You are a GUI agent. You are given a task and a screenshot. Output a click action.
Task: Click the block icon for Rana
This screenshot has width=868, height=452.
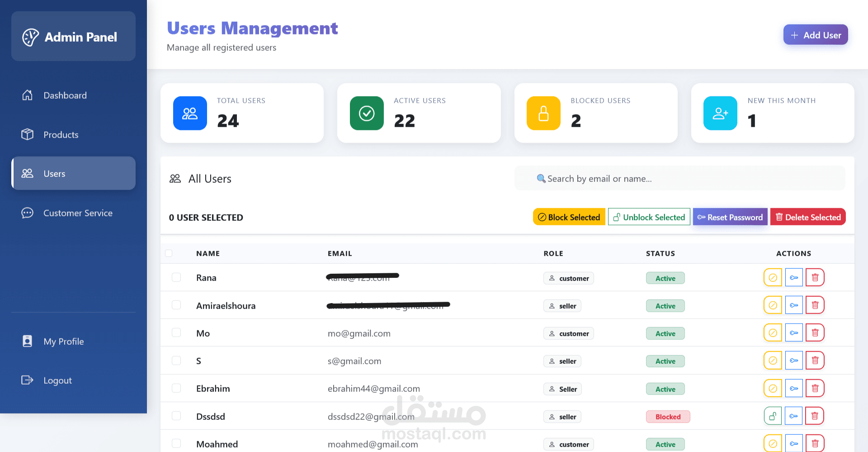pos(773,277)
